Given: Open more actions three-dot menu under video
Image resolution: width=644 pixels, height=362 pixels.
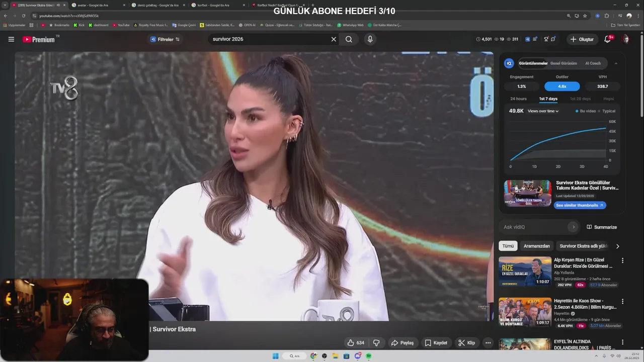Looking at the screenshot, I should (488, 343).
